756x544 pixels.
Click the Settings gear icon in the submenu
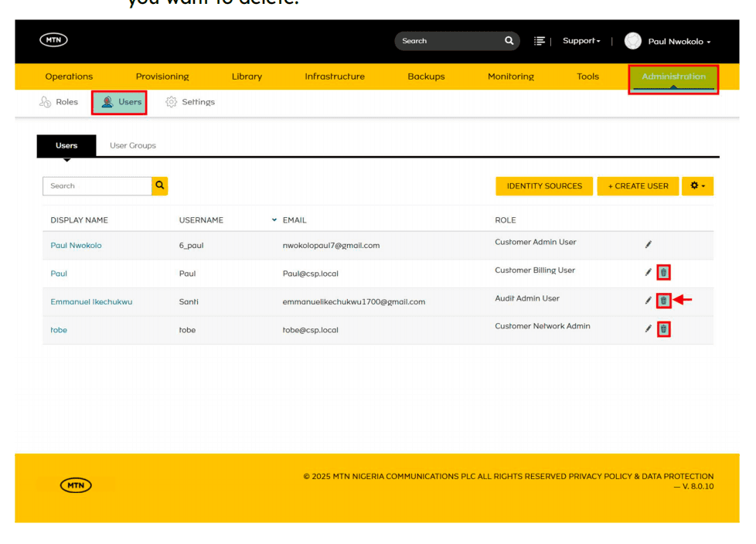coord(171,102)
